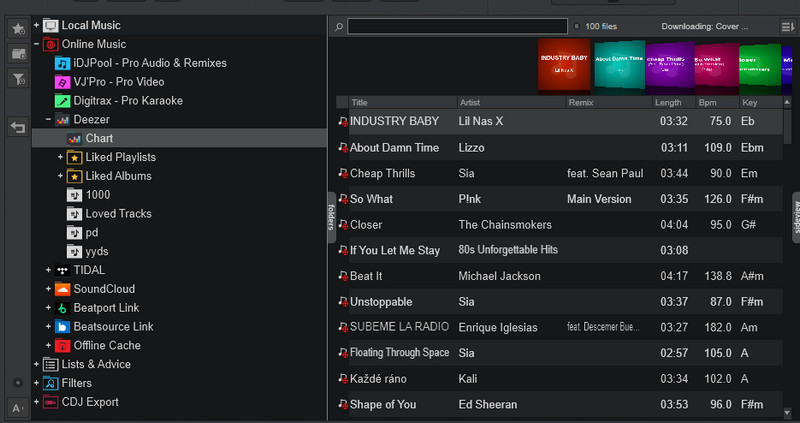Click the font size 'A' icon at bottom left
This screenshot has height=423, width=800.
pos(18,408)
